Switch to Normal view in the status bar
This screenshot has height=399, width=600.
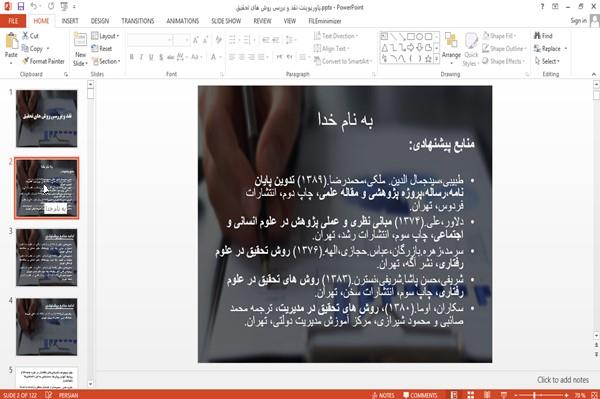tap(454, 395)
